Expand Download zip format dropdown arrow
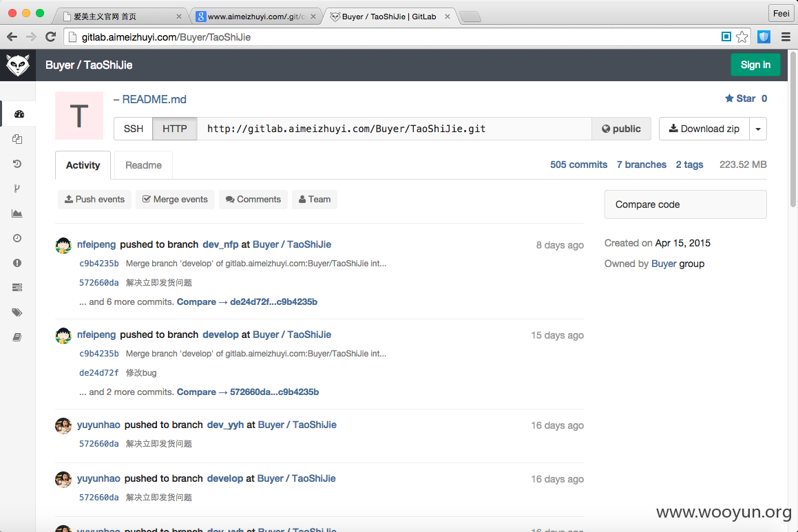Screen dimensions: 798x532 click(758, 129)
